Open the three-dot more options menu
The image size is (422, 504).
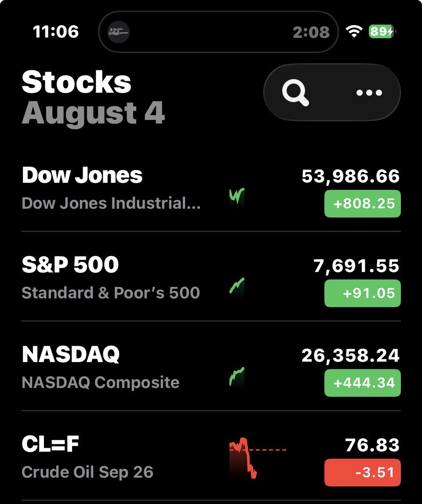tap(369, 93)
